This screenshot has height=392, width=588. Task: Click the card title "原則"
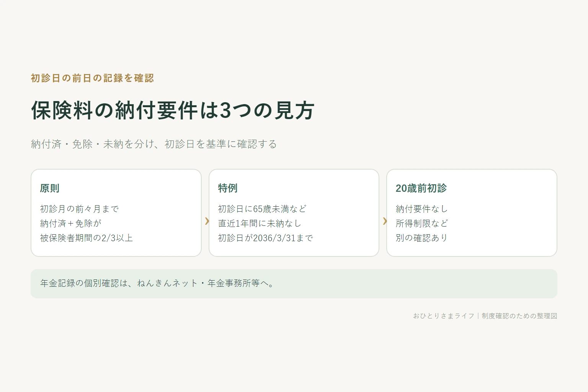(50, 188)
